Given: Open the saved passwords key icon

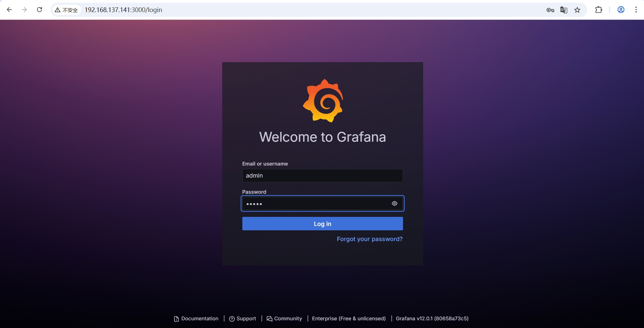Looking at the screenshot, I should (x=550, y=10).
